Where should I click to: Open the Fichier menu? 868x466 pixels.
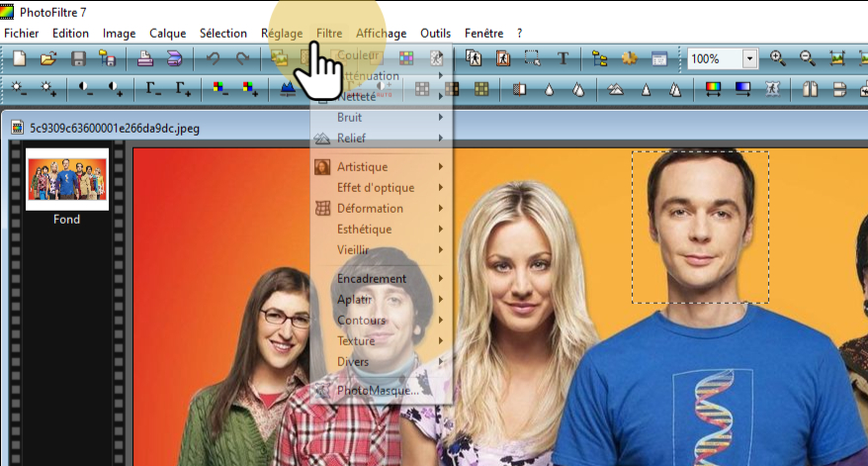22,34
